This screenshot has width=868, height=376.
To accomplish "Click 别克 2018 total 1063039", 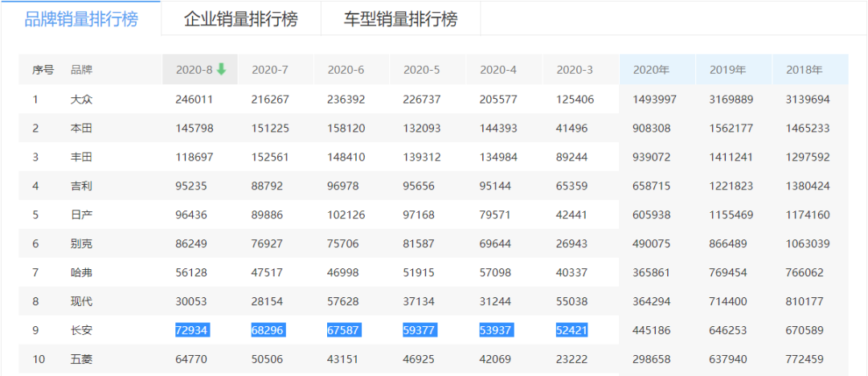I will click(808, 243).
